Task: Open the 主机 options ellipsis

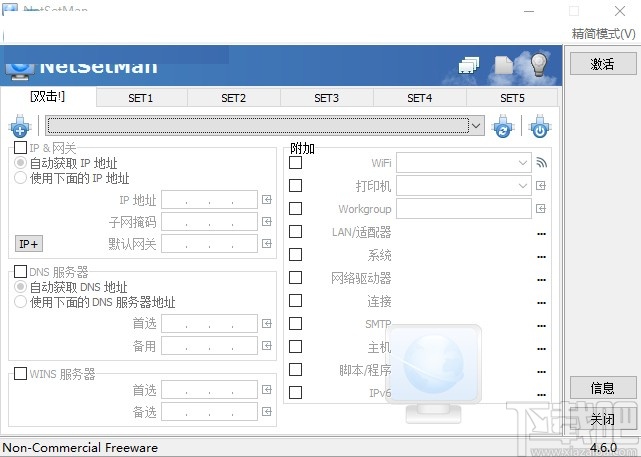Action: tap(541, 349)
